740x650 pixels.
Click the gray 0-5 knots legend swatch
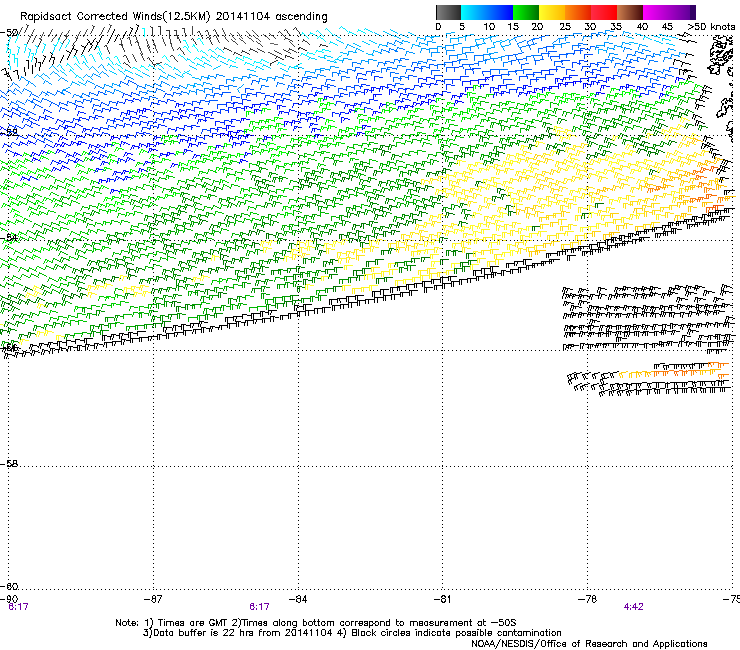pos(448,12)
